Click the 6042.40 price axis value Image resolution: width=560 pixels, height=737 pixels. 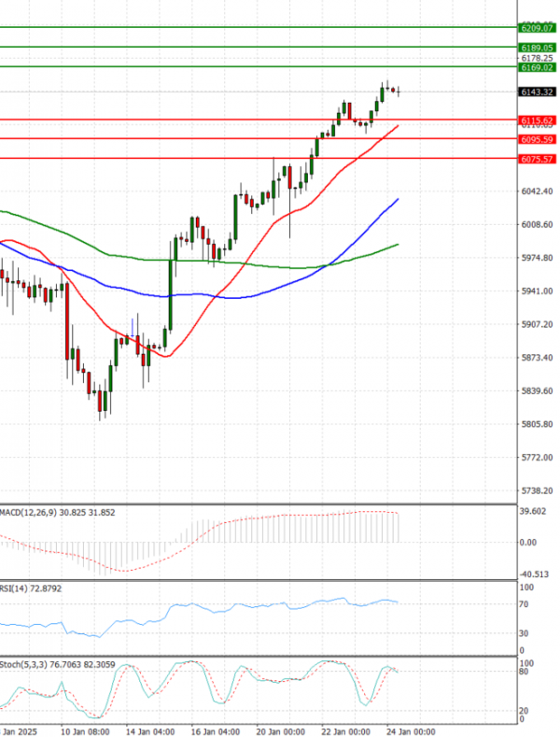(x=537, y=191)
